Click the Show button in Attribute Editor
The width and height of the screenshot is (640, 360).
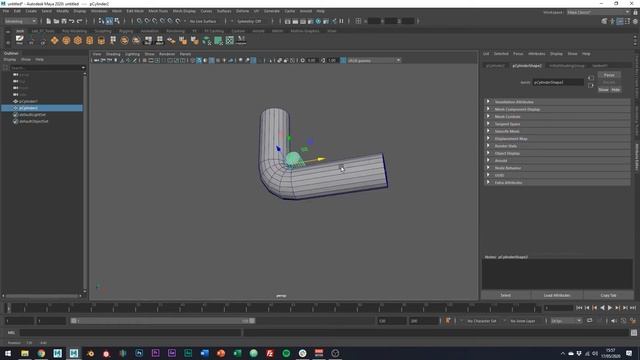603,89
